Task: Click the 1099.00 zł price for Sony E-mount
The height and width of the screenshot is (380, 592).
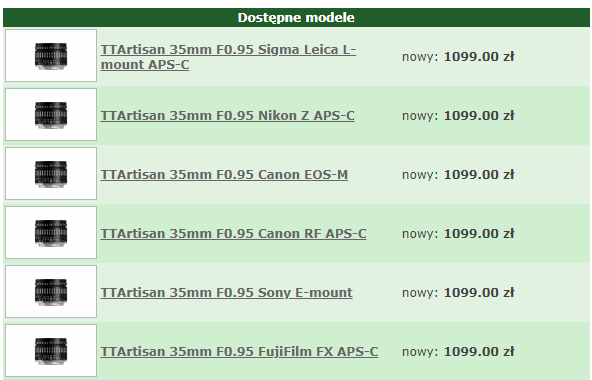Action: tap(479, 292)
